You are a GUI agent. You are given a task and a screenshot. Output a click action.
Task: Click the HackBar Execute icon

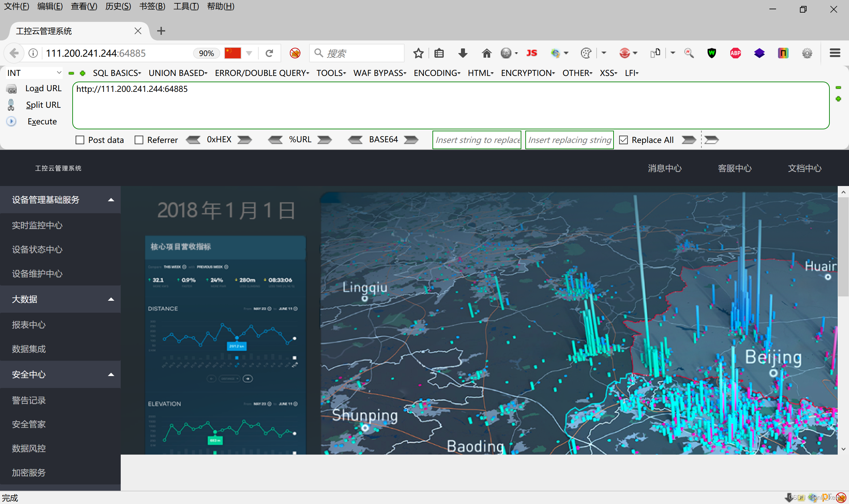click(11, 122)
